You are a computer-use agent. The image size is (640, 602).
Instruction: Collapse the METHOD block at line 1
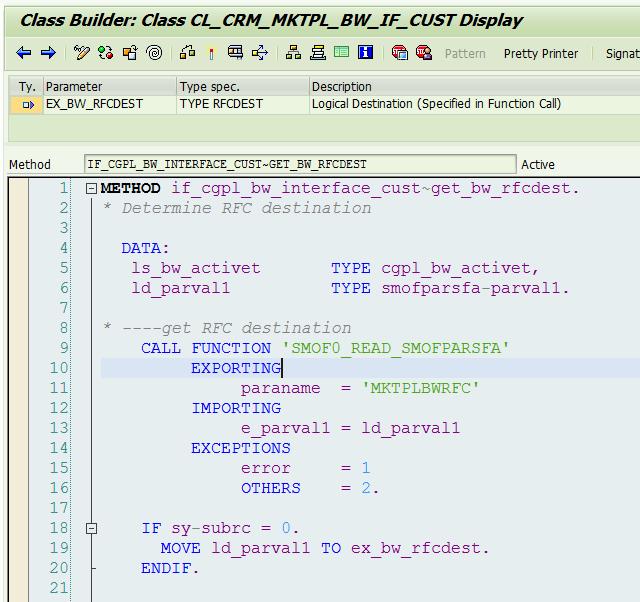[91, 188]
